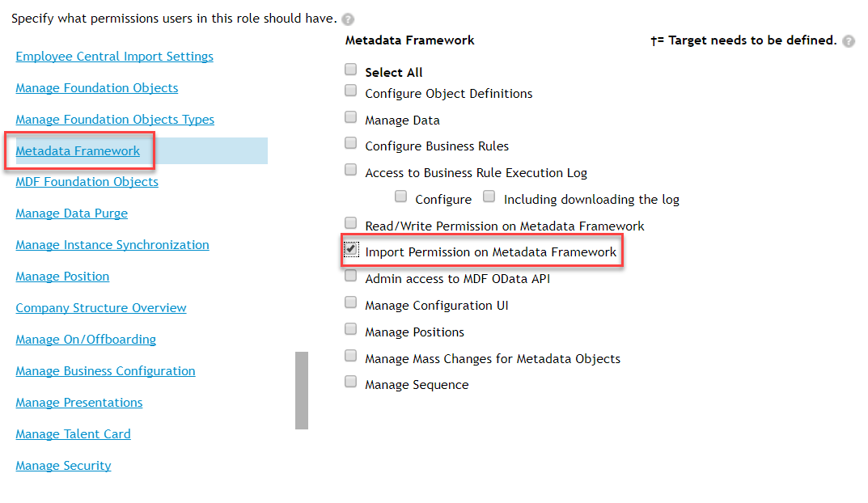Select Metadata Framework in the category list
The width and height of the screenshot is (868, 503).
[x=78, y=151]
